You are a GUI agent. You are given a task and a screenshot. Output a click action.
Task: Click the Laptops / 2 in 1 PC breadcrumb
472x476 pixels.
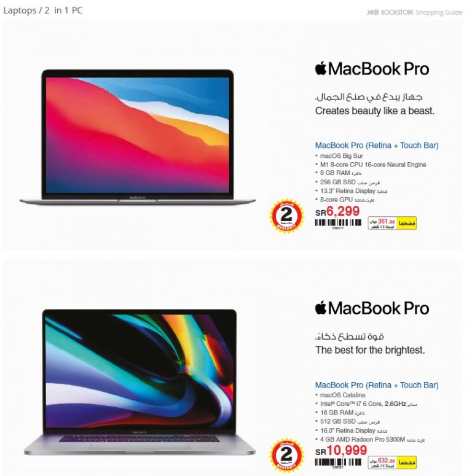point(43,10)
